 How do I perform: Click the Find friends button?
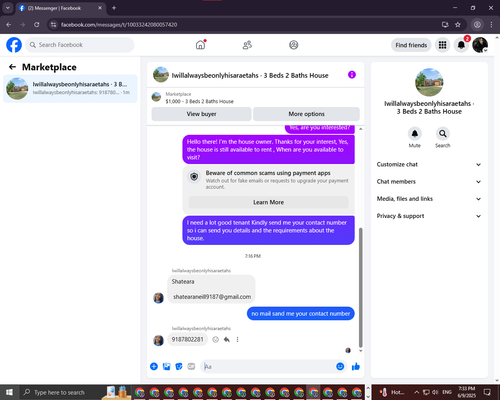click(411, 45)
